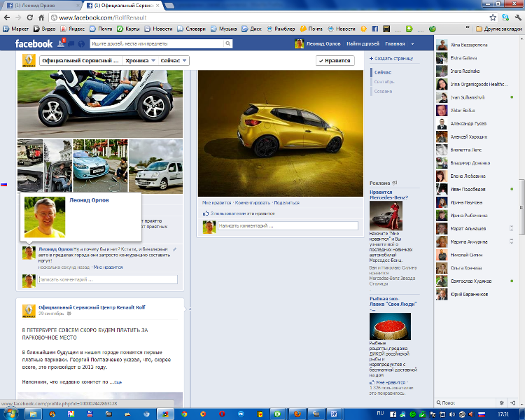
Task: Open the yellow Renault Clio photo
Action: tap(281, 133)
